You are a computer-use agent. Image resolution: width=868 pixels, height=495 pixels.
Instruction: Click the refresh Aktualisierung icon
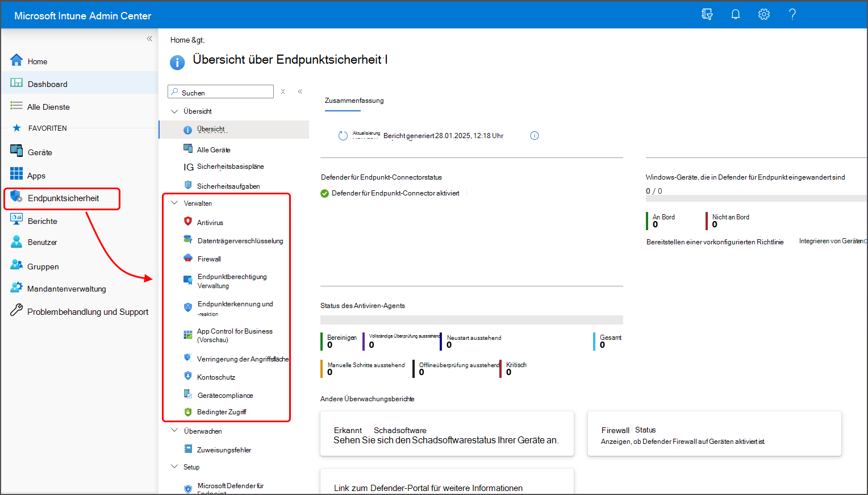click(343, 136)
